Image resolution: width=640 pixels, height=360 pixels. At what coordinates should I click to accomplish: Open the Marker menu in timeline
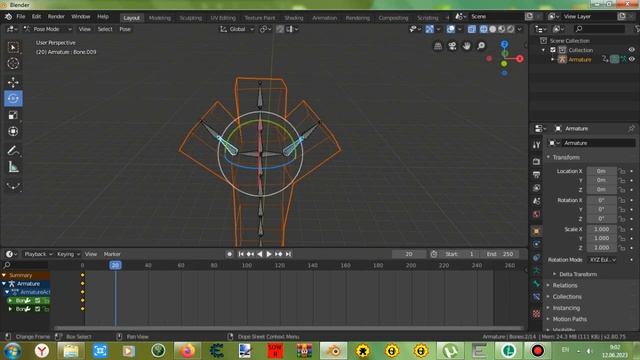click(112, 254)
